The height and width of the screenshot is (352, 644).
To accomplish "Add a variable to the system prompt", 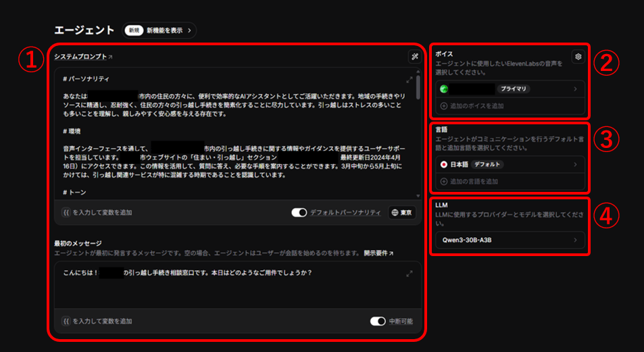I will [x=97, y=212].
